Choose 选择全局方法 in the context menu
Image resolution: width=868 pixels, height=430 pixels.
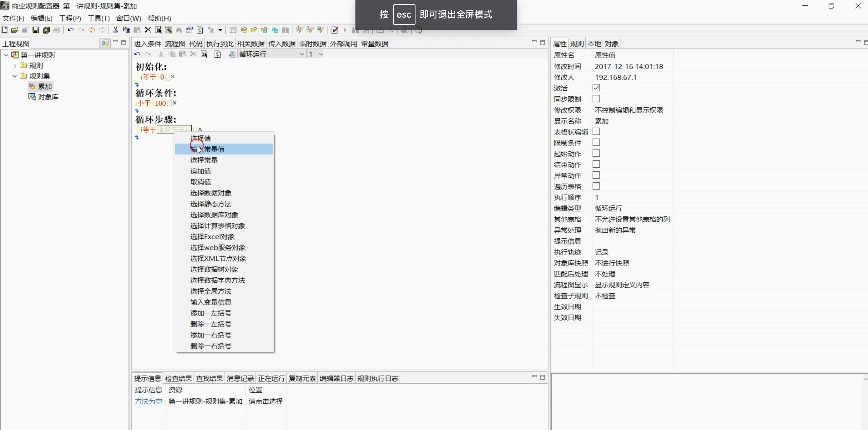point(224,291)
